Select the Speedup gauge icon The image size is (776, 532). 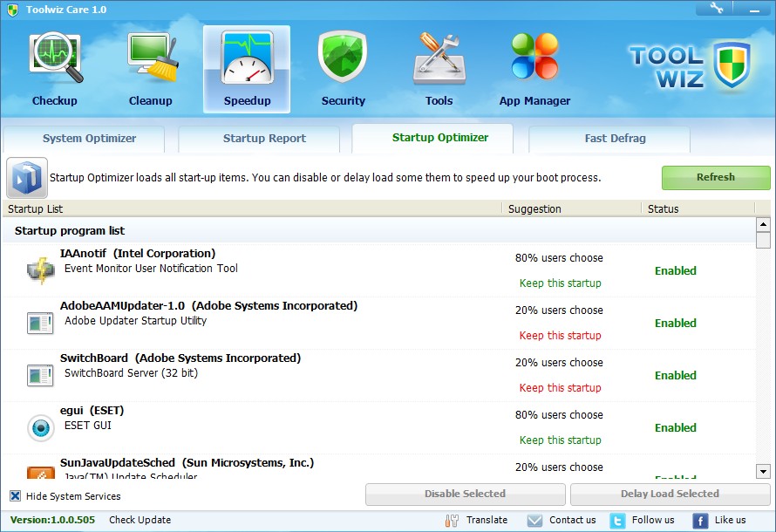tap(247, 58)
